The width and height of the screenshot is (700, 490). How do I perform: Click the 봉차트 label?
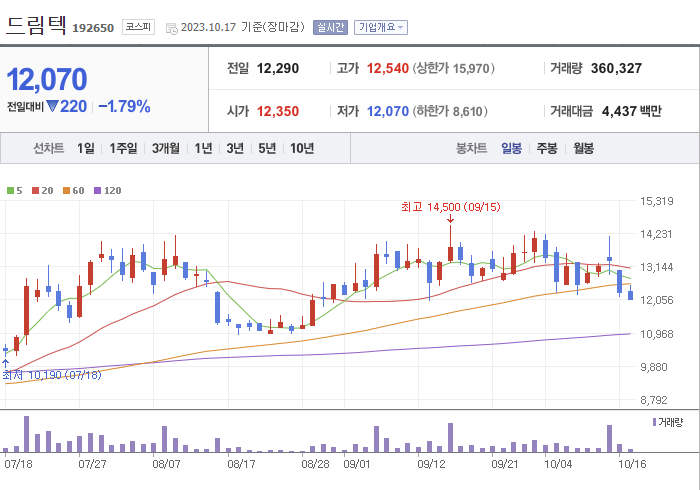[471, 148]
